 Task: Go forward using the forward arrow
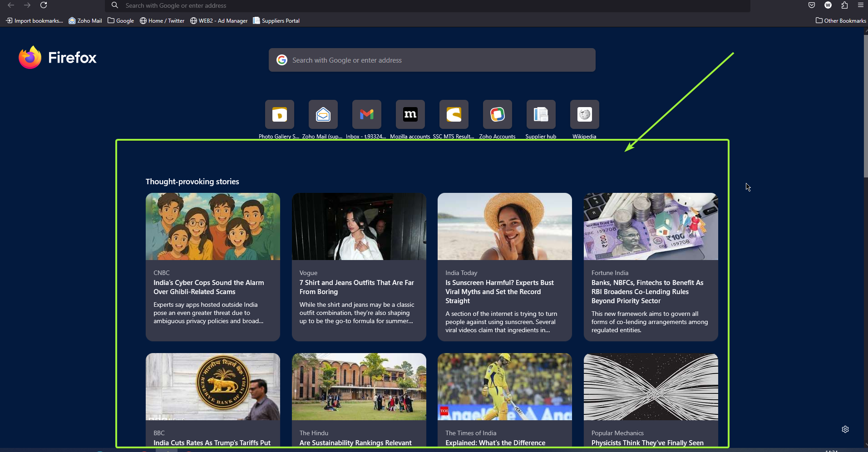(x=27, y=5)
